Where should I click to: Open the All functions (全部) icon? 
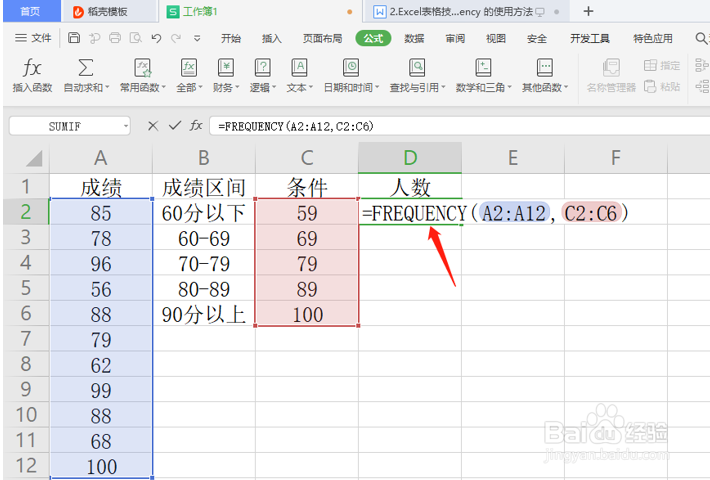[x=189, y=68]
